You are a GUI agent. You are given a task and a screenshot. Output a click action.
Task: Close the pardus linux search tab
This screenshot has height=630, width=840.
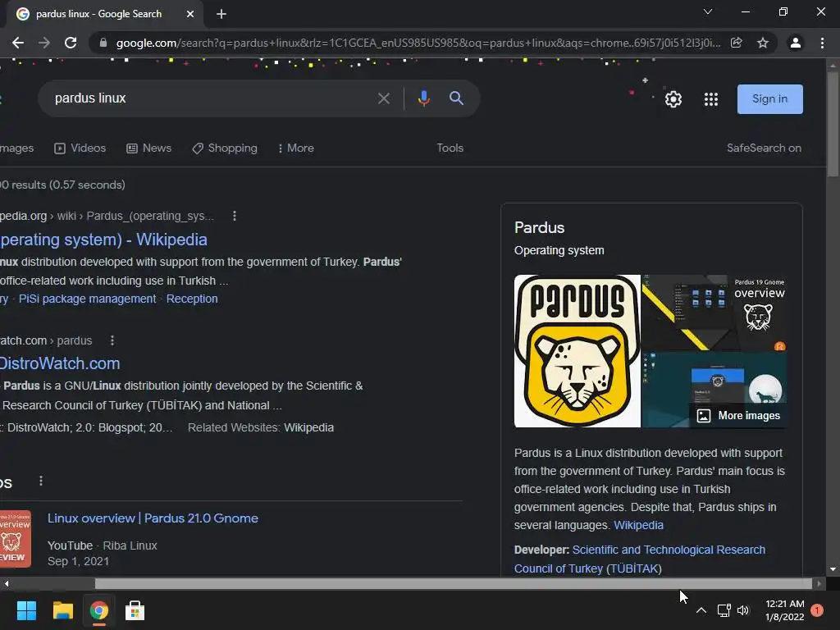tap(190, 14)
